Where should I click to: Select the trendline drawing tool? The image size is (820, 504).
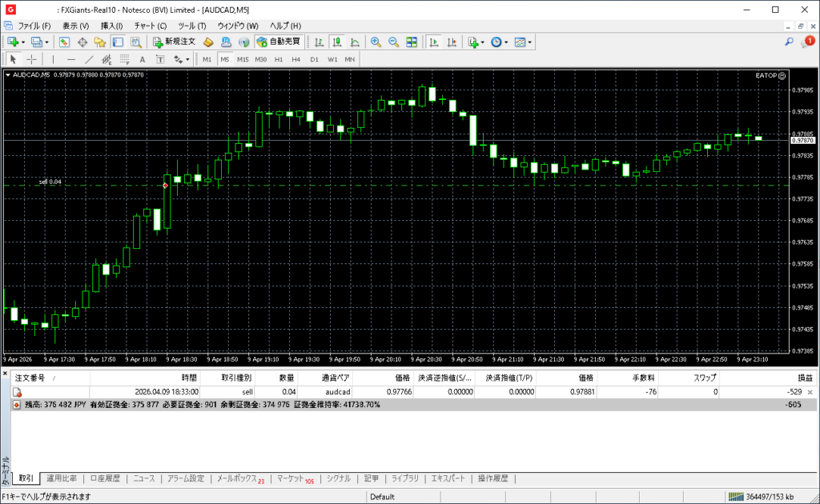(x=89, y=59)
